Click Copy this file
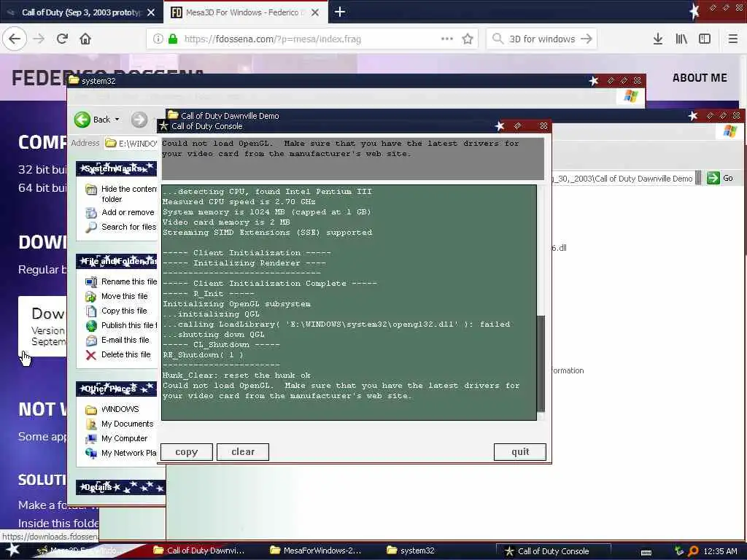The width and height of the screenshot is (747, 560). pyautogui.click(x=117, y=311)
